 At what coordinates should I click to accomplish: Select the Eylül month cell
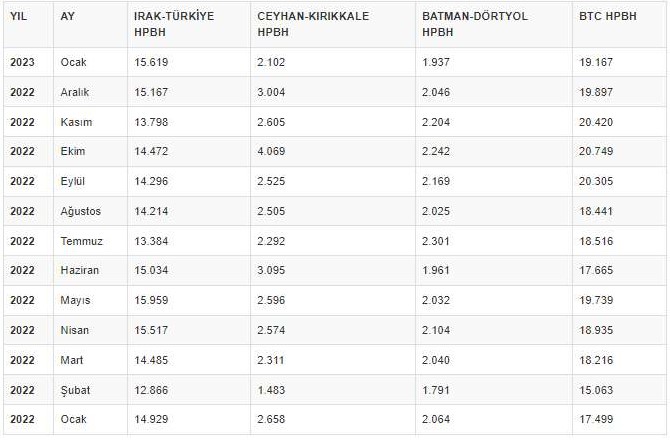coord(73,181)
